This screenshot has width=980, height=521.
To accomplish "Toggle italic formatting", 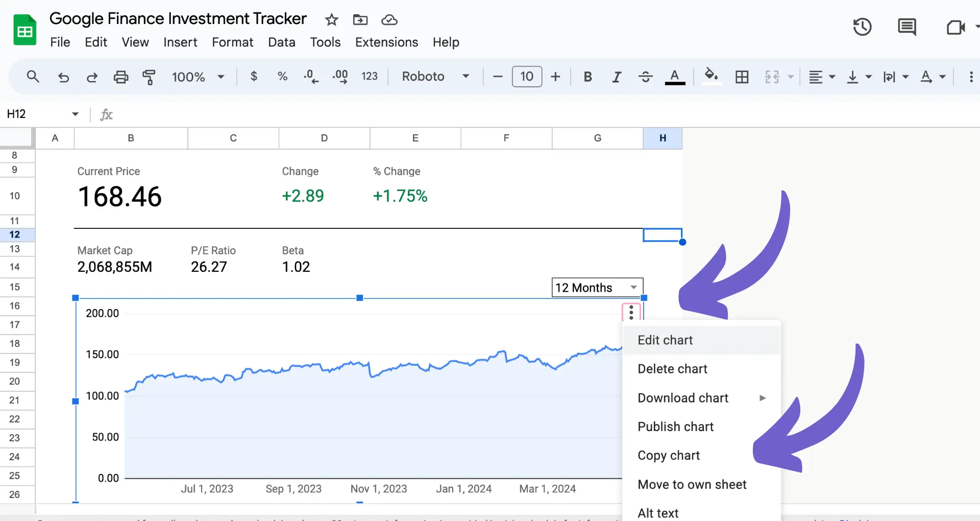I will click(x=617, y=77).
